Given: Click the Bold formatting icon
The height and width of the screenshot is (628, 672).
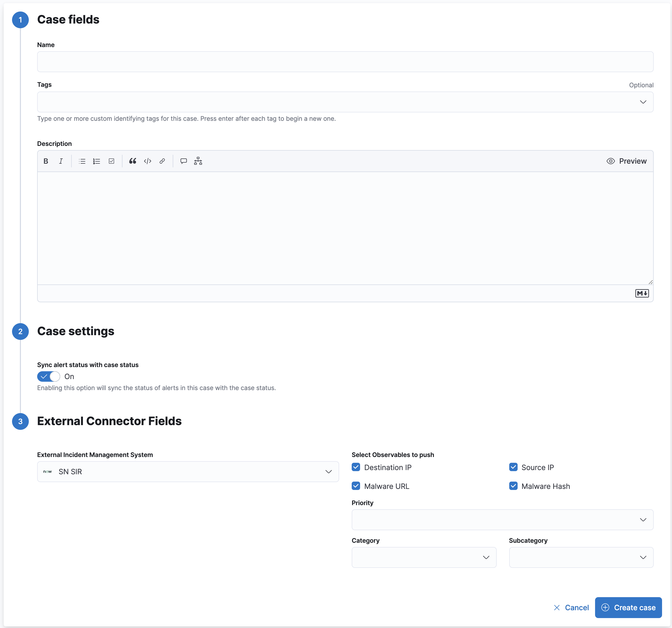Looking at the screenshot, I should pyautogui.click(x=46, y=161).
